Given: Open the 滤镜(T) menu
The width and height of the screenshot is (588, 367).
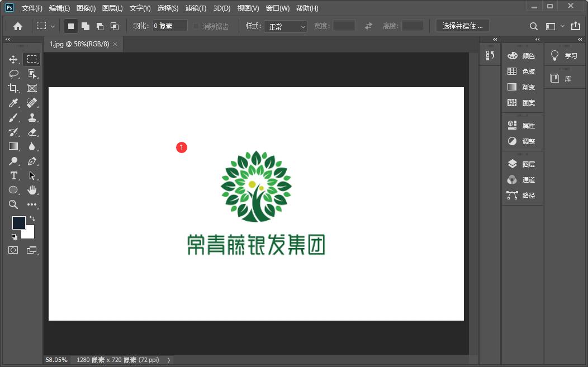Looking at the screenshot, I should point(196,8).
